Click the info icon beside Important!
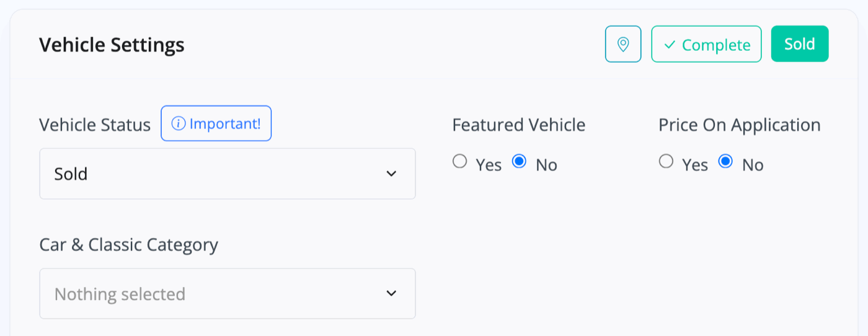Screen dimensions: 868x336 [179, 123]
